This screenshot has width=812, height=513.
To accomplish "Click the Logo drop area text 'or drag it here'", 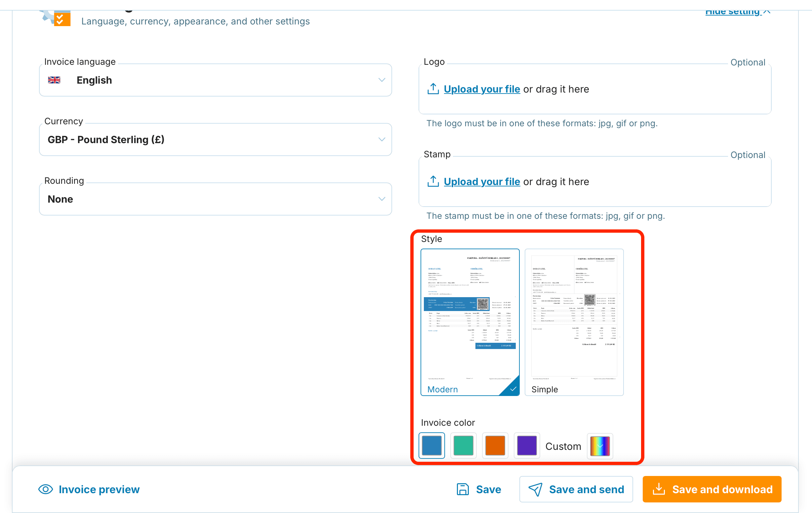I will [x=556, y=89].
